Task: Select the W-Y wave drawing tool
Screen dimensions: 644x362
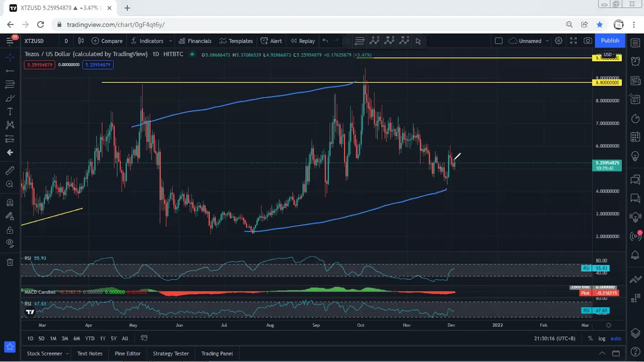Action: coord(404,41)
